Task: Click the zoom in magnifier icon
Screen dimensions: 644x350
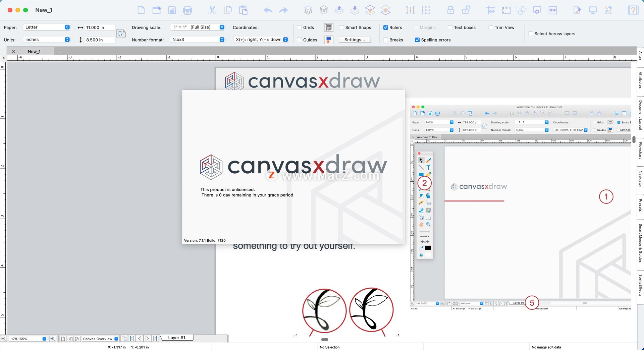Action: click(53, 339)
